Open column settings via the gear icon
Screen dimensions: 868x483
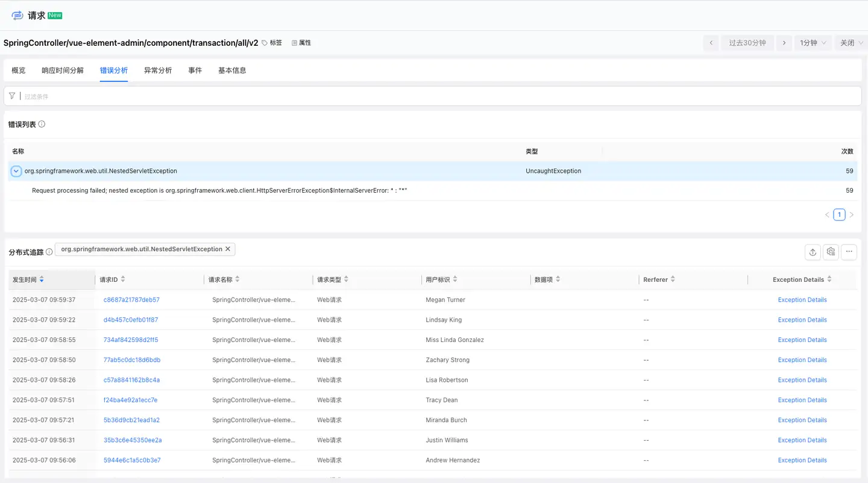[831, 252]
